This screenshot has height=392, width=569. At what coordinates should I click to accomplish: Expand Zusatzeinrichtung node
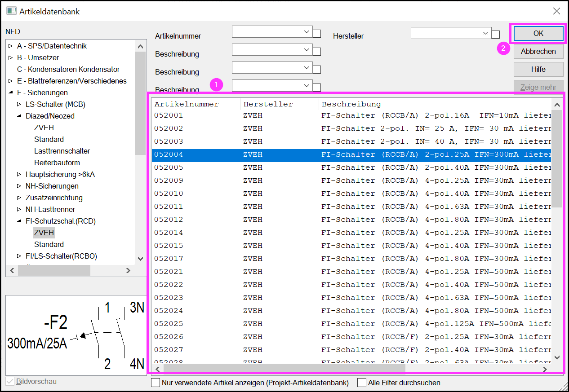[x=19, y=198]
